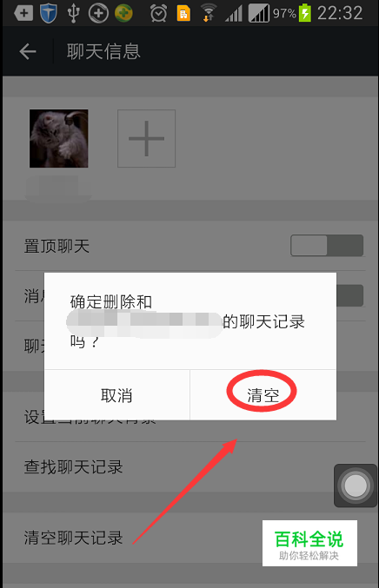Open the cat avatar profile picture

(x=58, y=138)
